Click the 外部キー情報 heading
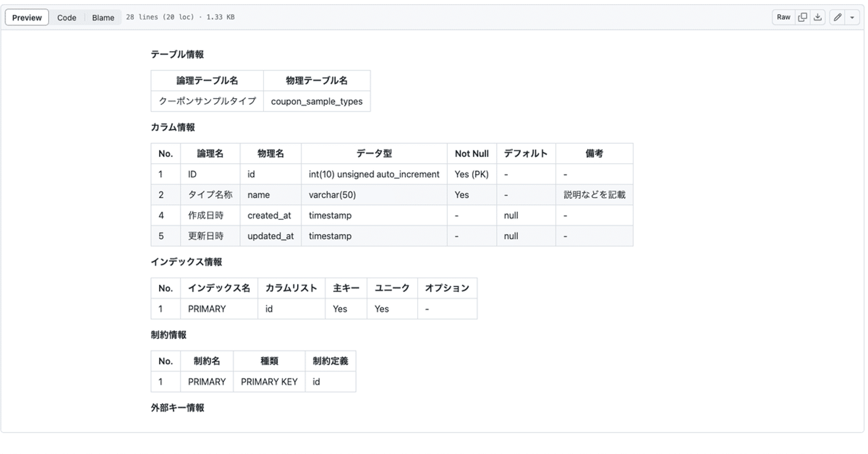 (177, 408)
